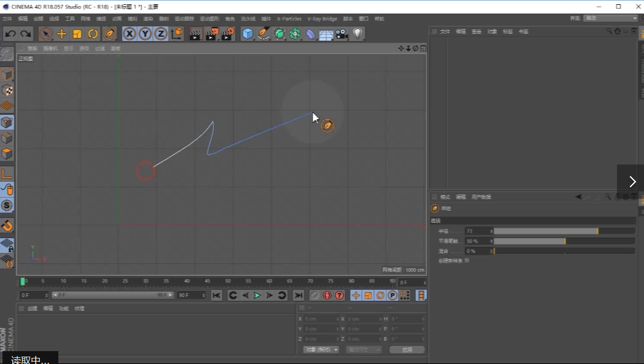The width and height of the screenshot is (644, 364).
Task: Open the deformer bend objects icon
Action: coord(310,34)
